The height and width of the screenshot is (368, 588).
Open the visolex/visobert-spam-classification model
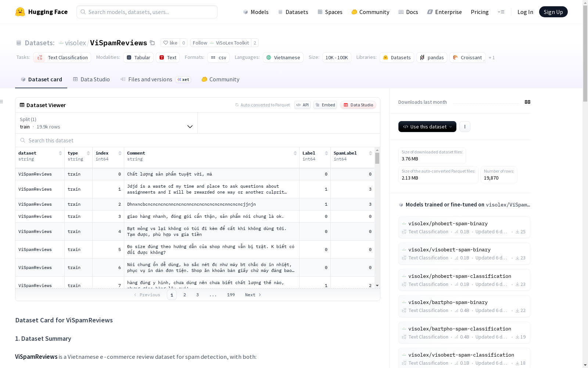click(464, 358)
